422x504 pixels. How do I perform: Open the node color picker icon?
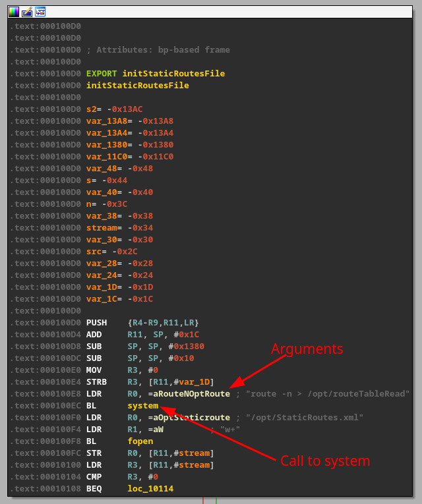coord(14,12)
